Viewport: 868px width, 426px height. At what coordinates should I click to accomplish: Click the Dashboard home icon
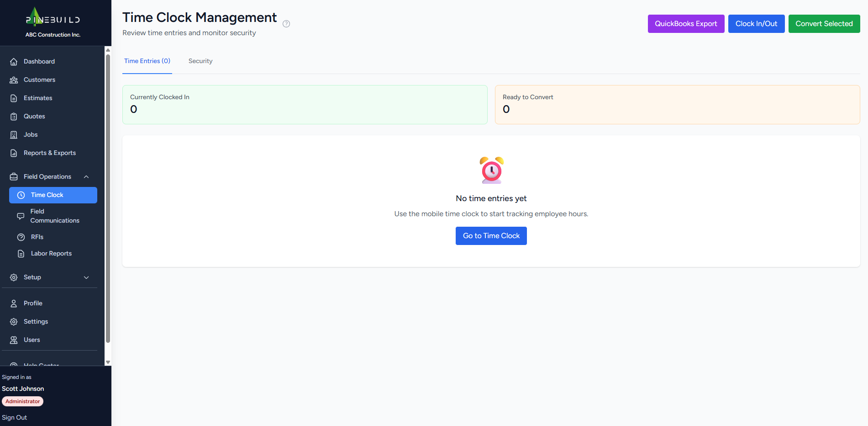14,62
